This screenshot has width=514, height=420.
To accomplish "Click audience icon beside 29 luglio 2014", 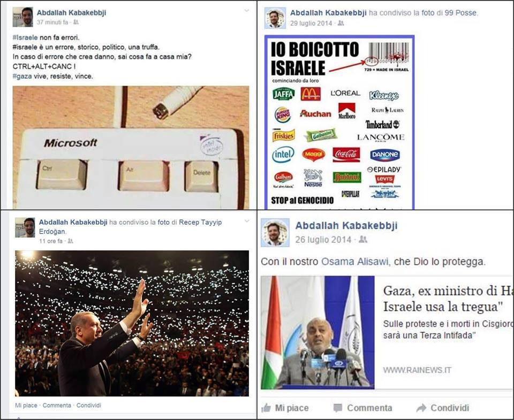I will [341, 23].
